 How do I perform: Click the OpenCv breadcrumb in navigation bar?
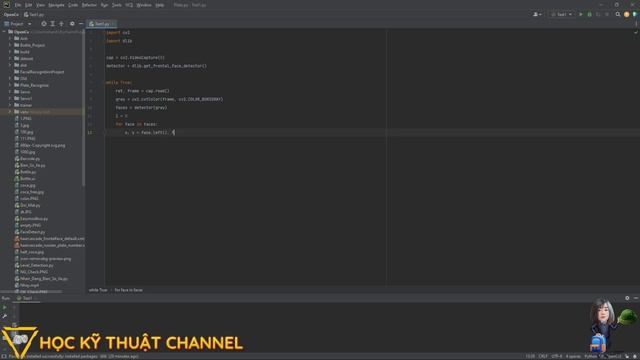pos(11,14)
